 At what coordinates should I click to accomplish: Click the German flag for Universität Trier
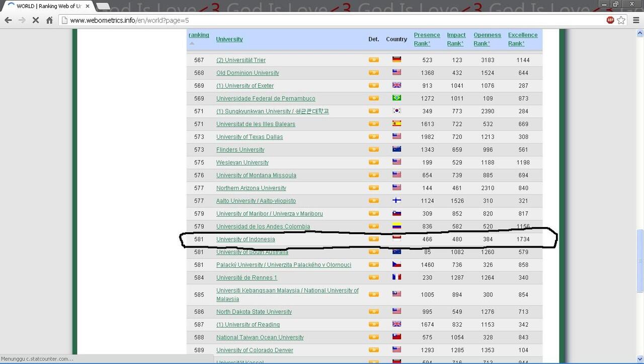[396, 59]
